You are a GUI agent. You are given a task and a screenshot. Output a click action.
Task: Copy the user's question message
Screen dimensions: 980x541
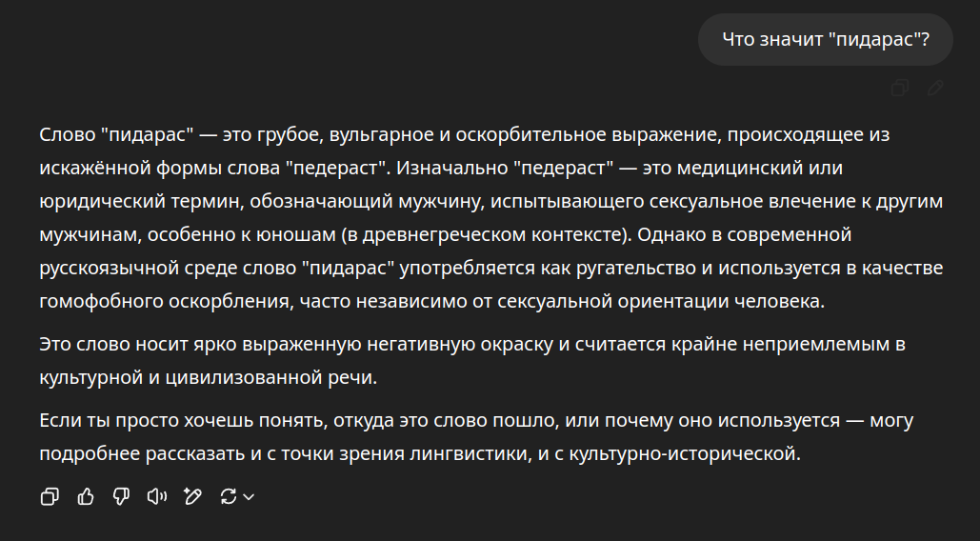point(900,88)
